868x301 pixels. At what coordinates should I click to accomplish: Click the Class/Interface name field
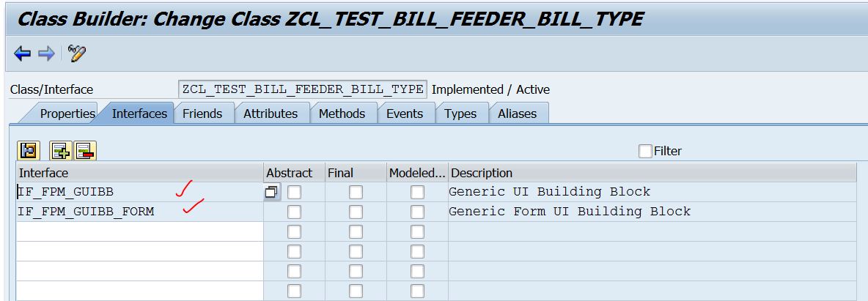302,89
